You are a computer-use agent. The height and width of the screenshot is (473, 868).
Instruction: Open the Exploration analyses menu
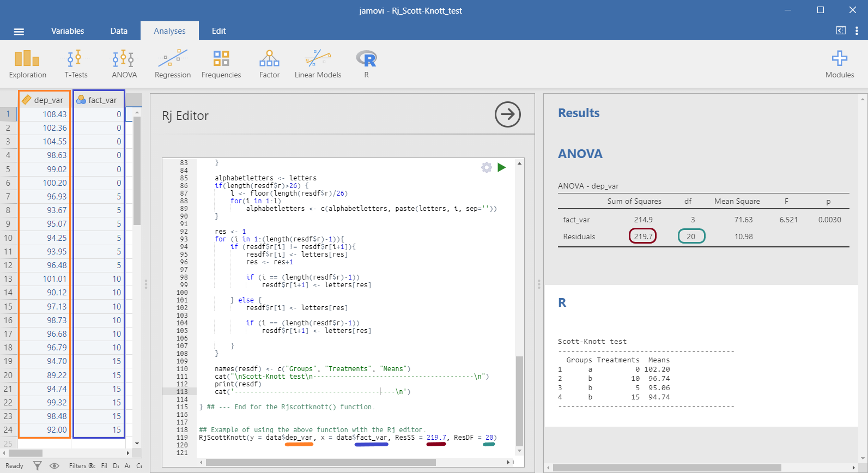27,64
